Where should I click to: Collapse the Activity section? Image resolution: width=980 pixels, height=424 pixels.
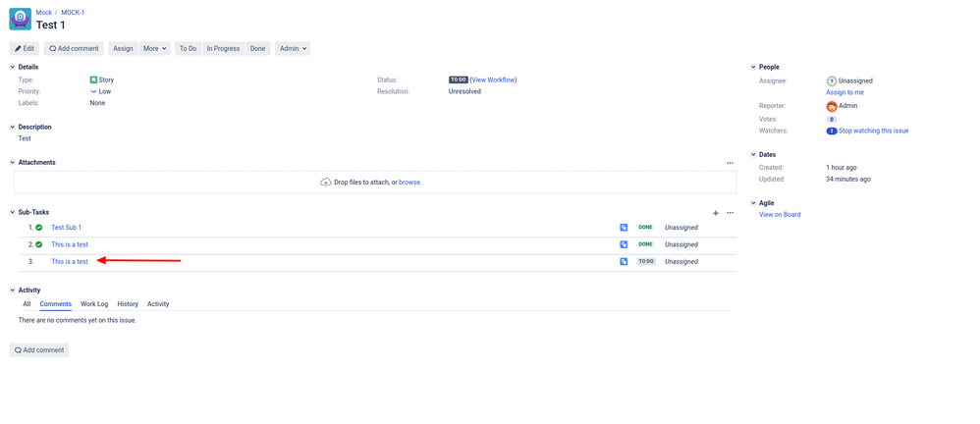(13, 291)
